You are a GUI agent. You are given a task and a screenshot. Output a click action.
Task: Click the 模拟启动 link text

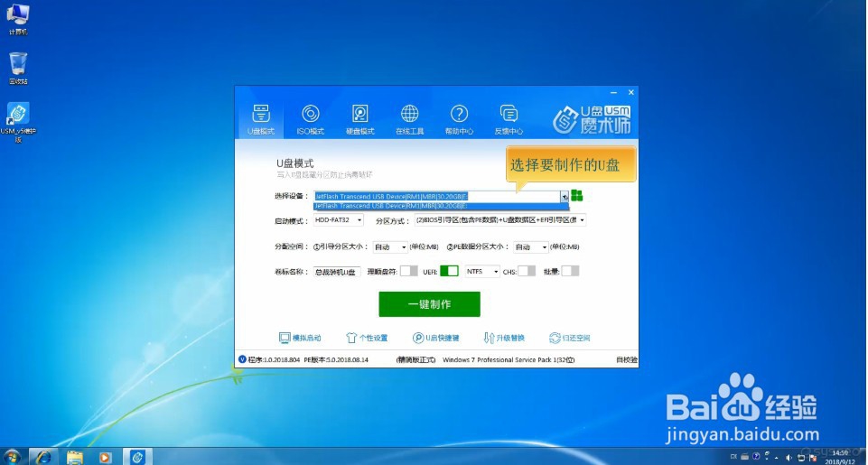pos(307,339)
